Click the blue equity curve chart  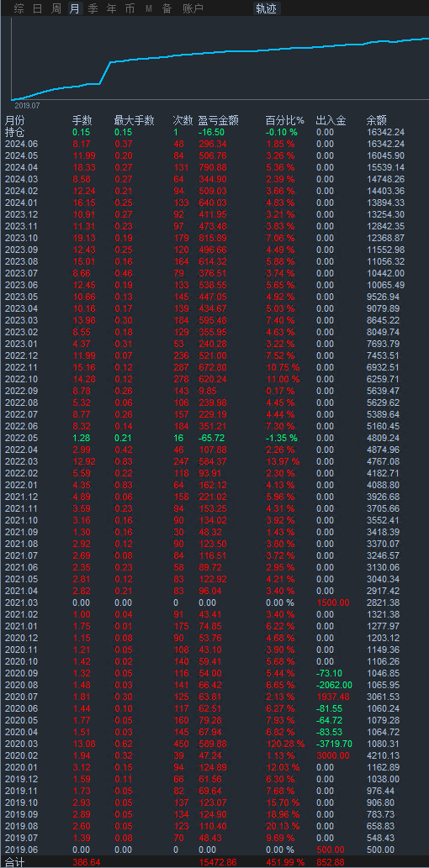(x=220, y=60)
